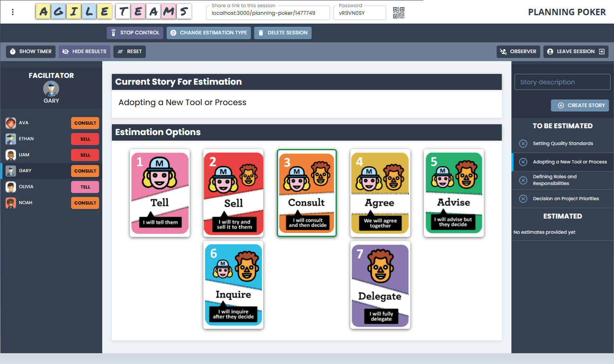Screen dimensions: 614x364
Task: Select the Adopting a New Tool story
Action: pyautogui.click(x=569, y=162)
